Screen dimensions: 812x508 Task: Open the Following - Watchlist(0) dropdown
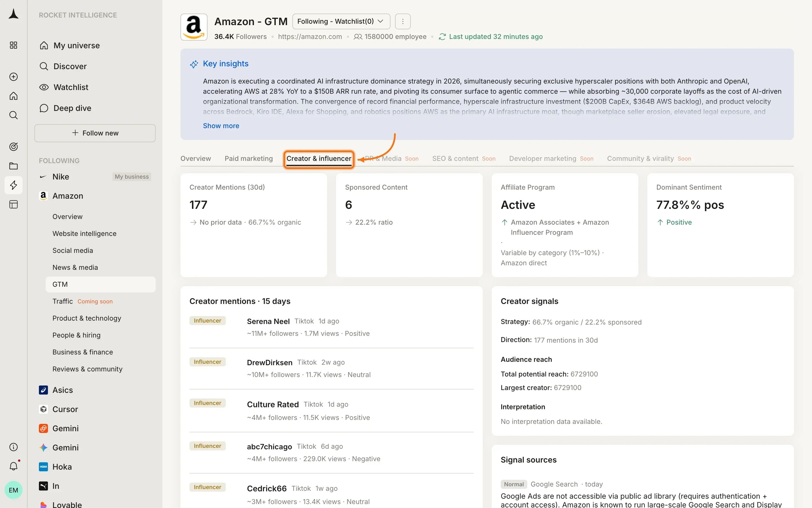tap(341, 21)
